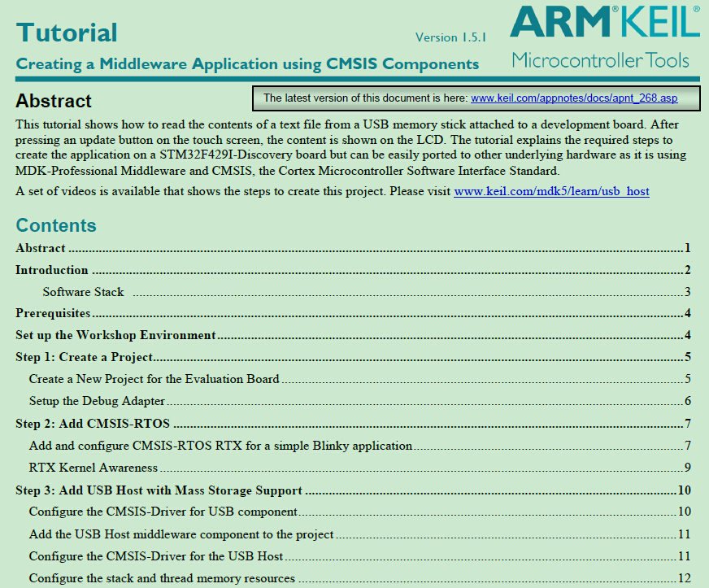Go to Configure the stack and thread memory resources
The image size is (709, 588).
point(360,578)
